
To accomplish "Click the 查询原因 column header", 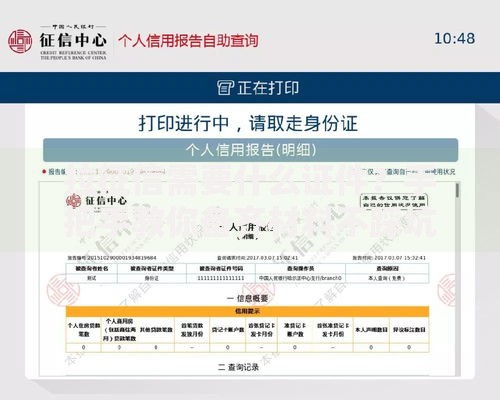I will (387, 269).
